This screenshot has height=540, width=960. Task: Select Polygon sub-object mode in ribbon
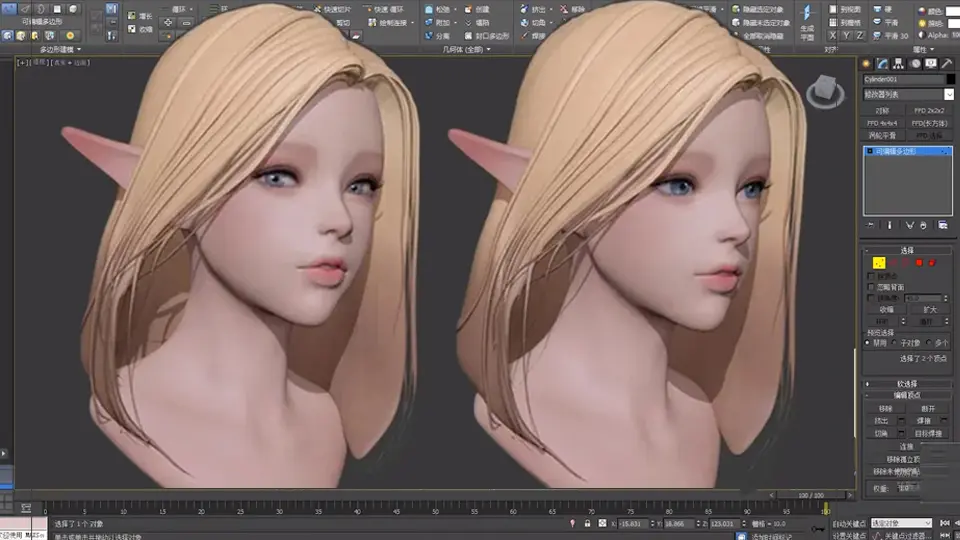[57, 9]
